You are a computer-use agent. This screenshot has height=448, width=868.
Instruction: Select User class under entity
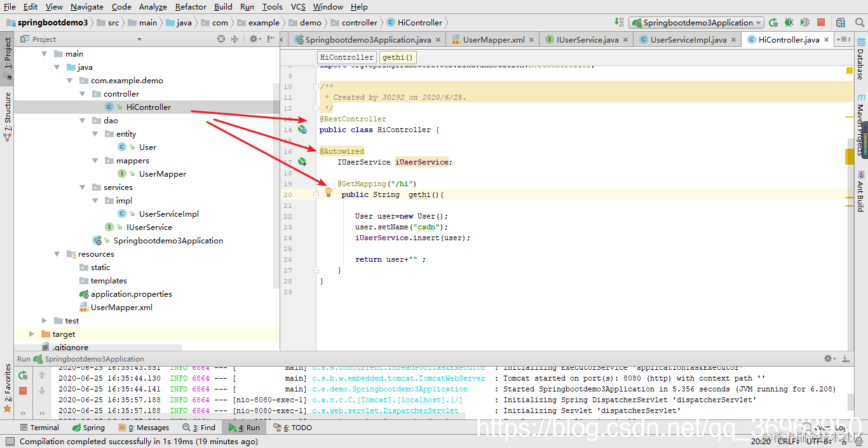click(x=147, y=147)
